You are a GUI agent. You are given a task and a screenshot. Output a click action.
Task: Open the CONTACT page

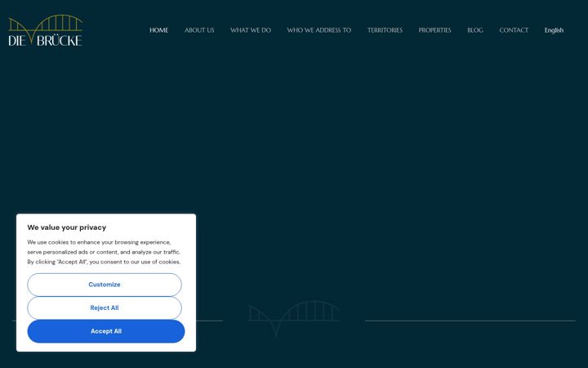pyautogui.click(x=514, y=30)
